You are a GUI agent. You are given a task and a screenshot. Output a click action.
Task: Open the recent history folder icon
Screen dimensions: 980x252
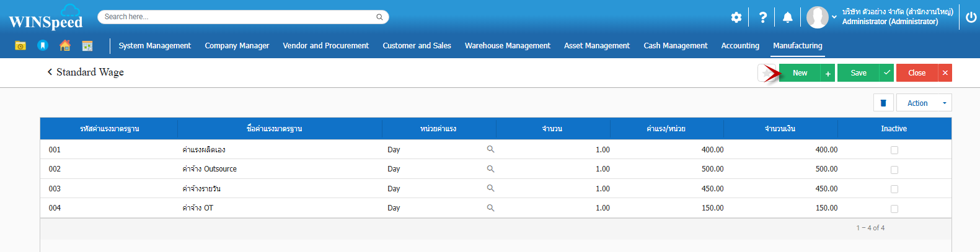pos(20,45)
